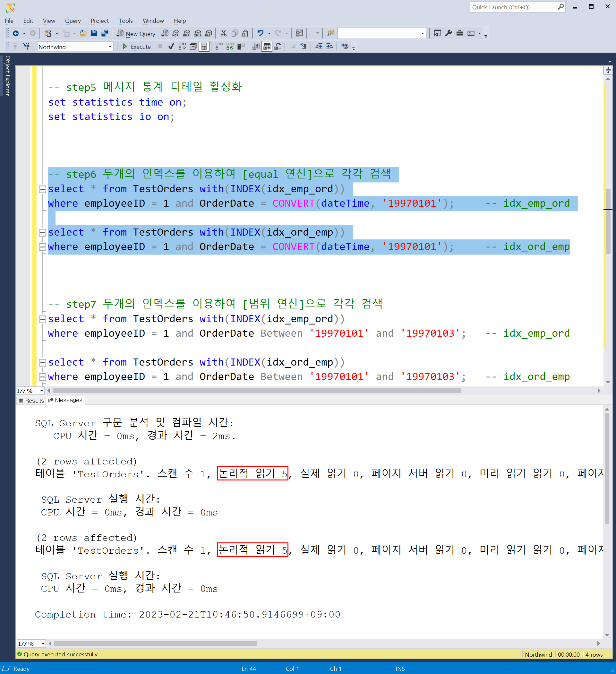Click messages pane horizontal scrollbar thumb
Screen dimensions: 616x674
pyautogui.click(x=155, y=644)
